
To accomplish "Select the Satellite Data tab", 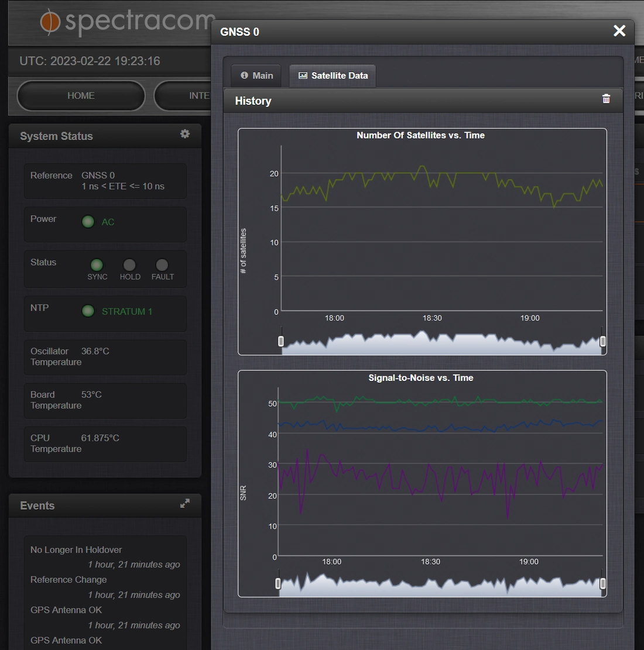I will (333, 76).
